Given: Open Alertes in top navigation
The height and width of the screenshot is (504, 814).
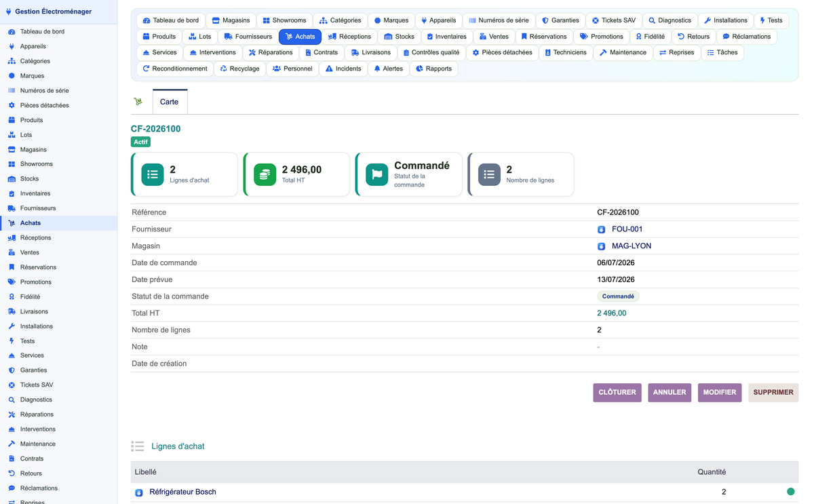Looking at the screenshot, I should click(x=388, y=69).
